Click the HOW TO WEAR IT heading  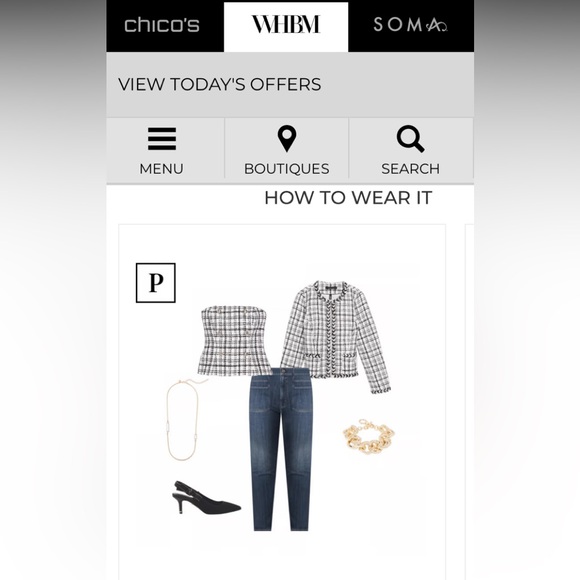348,198
